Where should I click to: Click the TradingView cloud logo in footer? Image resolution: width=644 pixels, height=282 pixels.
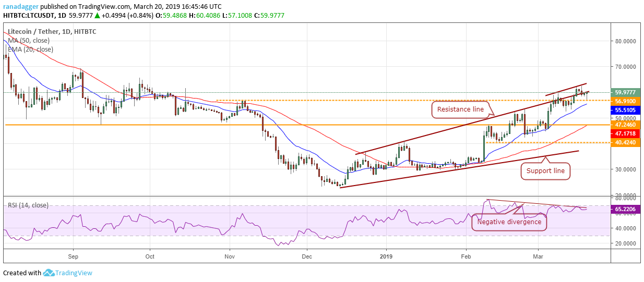(x=49, y=273)
